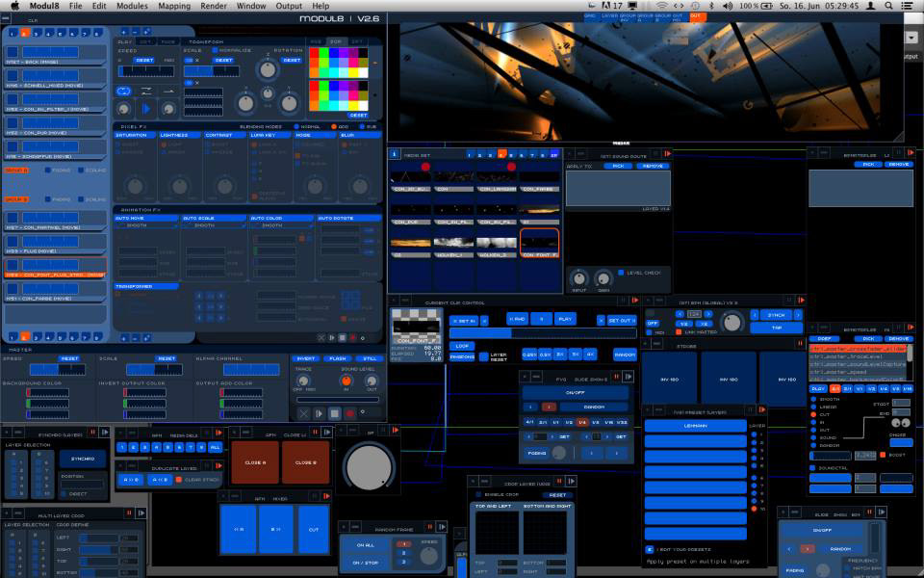Click the red record button in Master panel
The height and width of the screenshot is (578, 924).
tap(349, 413)
